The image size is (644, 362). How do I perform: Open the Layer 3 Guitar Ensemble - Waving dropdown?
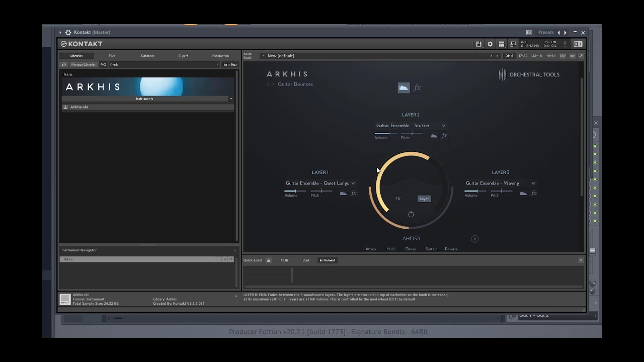click(x=501, y=183)
